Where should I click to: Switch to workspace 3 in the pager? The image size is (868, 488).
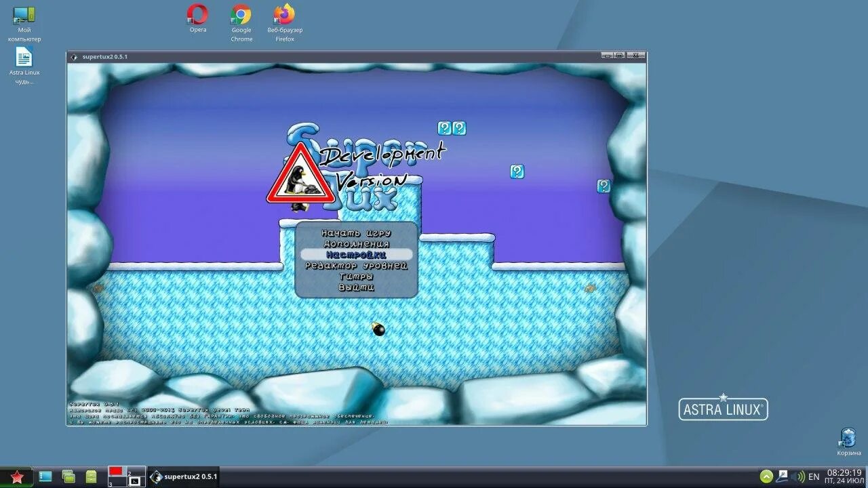click(x=117, y=482)
